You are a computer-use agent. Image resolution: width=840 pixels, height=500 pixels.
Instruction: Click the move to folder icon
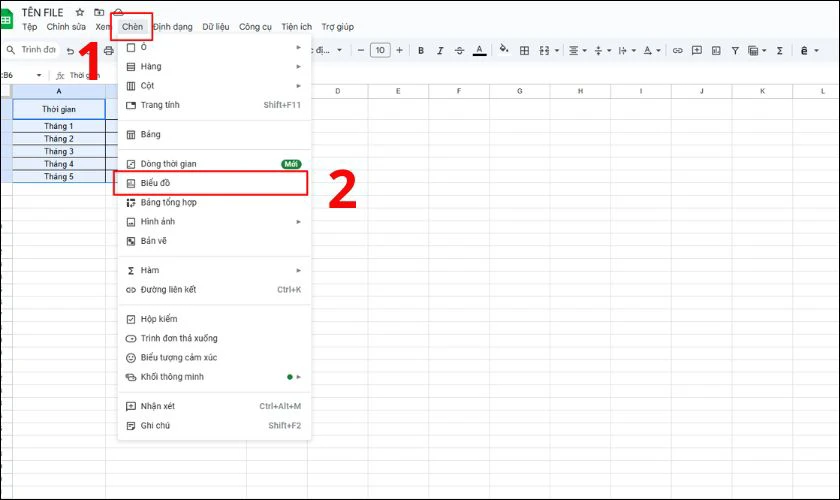click(98, 12)
